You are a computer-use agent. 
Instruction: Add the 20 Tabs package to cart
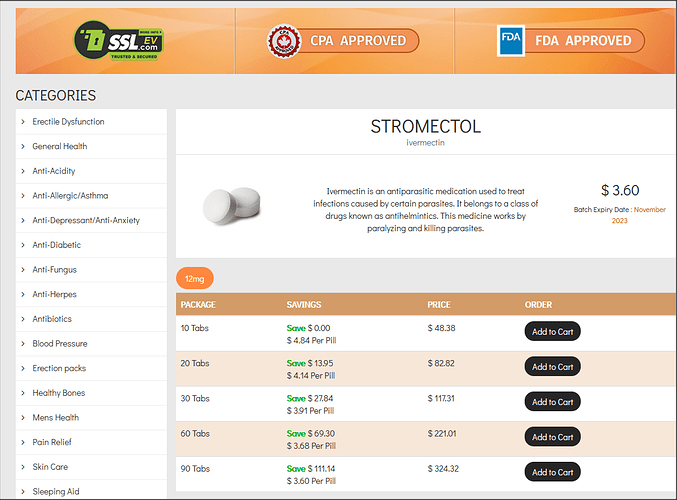[552, 367]
